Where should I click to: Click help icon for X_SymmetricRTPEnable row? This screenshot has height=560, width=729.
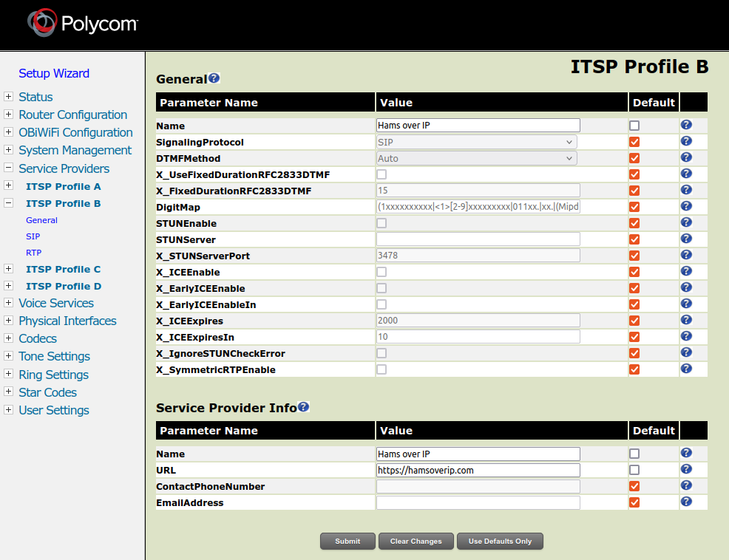(686, 369)
